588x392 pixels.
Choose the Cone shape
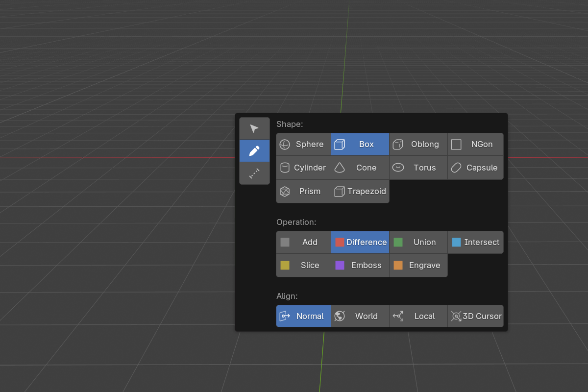(360, 168)
